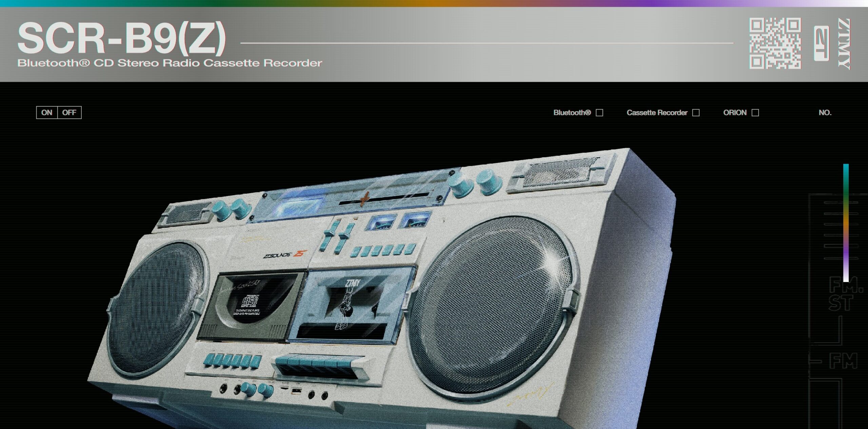The width and height of the screenshot is (868, 429).
Task: Switch power to ON
Action: (47, 113)
